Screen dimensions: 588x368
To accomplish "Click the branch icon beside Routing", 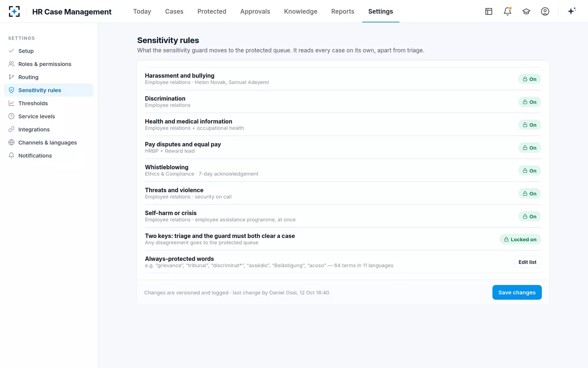I will [11, 77].
